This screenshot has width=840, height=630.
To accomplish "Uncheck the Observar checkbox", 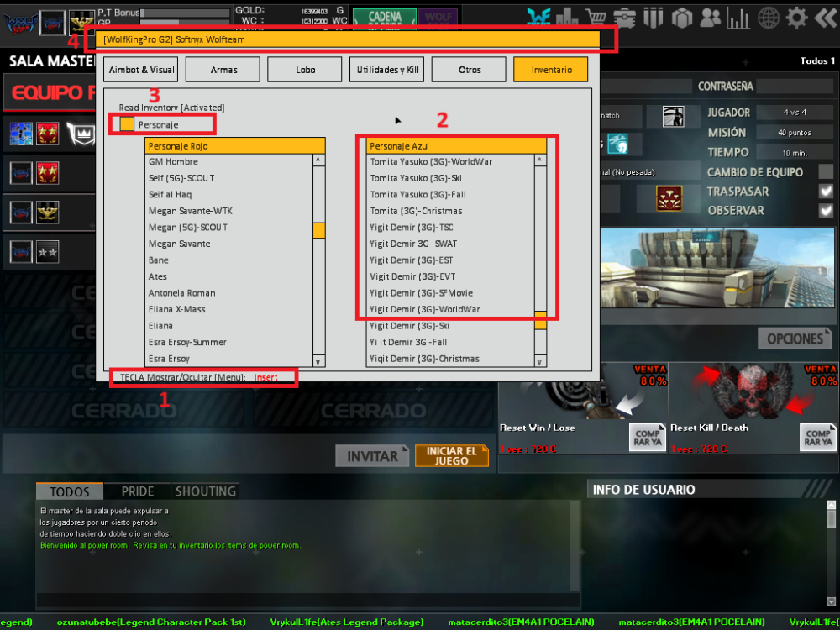I will (x=826, y=211).
